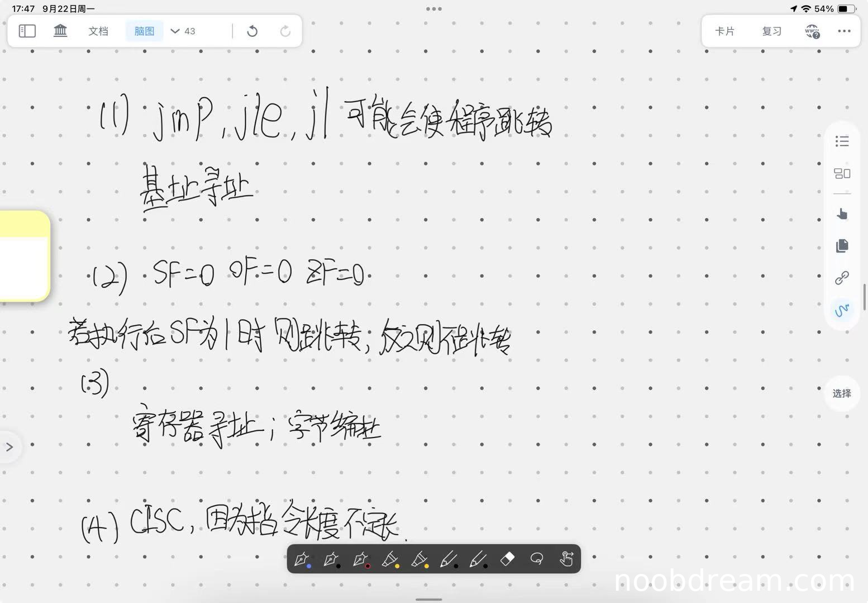Select the blue fountain pen tool
The image size is (868, 603).
[x=302, y=559]
